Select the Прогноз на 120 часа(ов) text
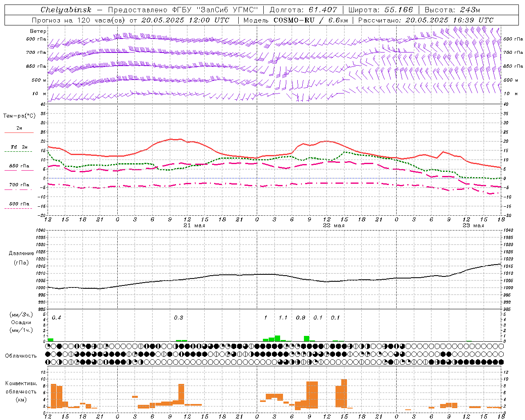 pos(79,20)
